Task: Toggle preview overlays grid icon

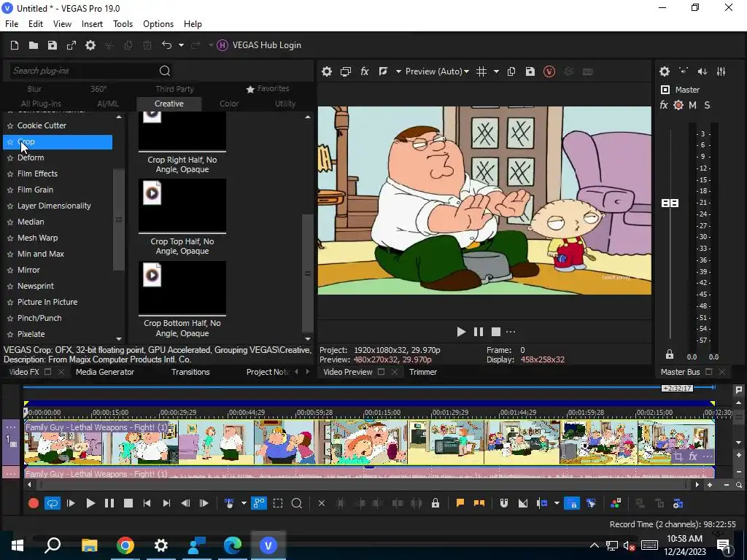Action: [481, 71]
